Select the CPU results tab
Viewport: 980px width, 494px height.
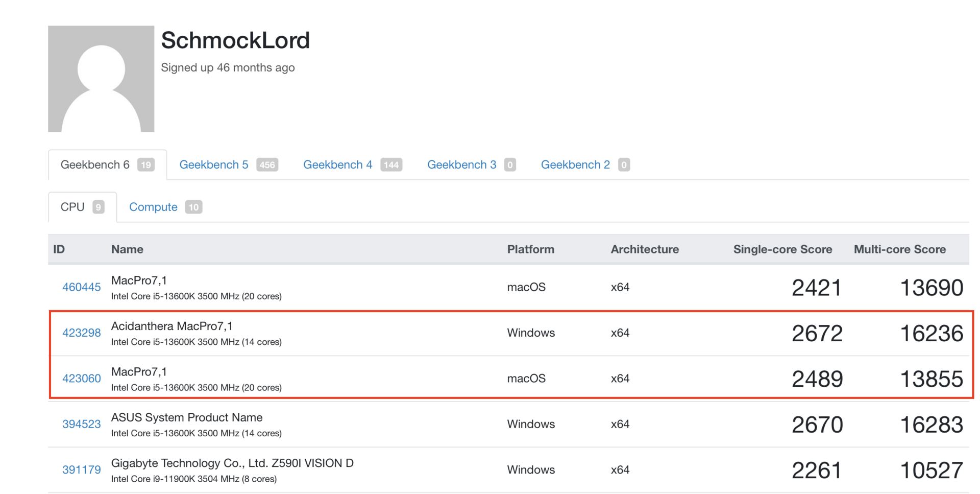pos(72,207)
